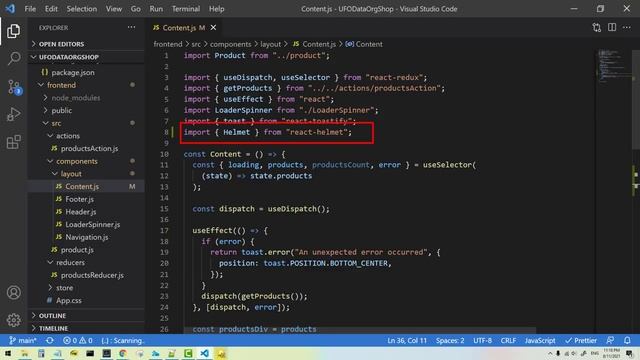640x360 pixels.
Task: Open the Search view in activity bar
Action: (x=13, y=58)
